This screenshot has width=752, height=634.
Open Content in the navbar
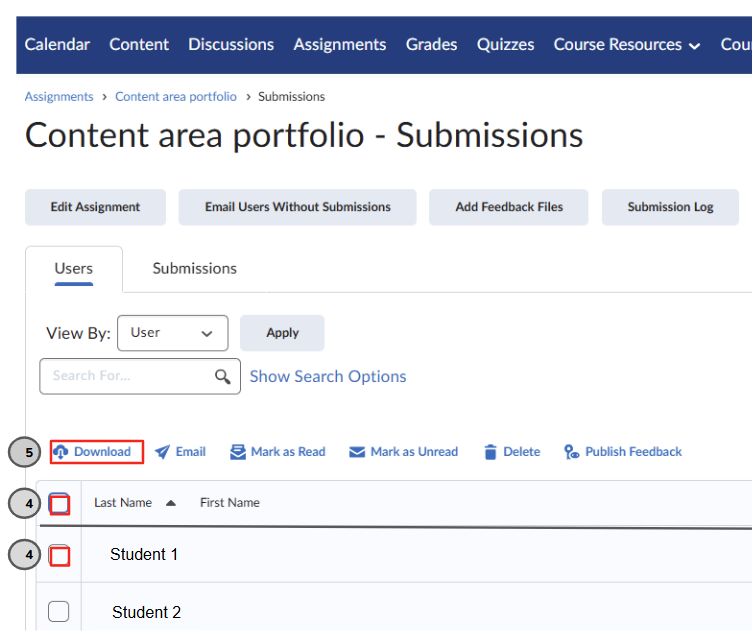click(139, 45)
